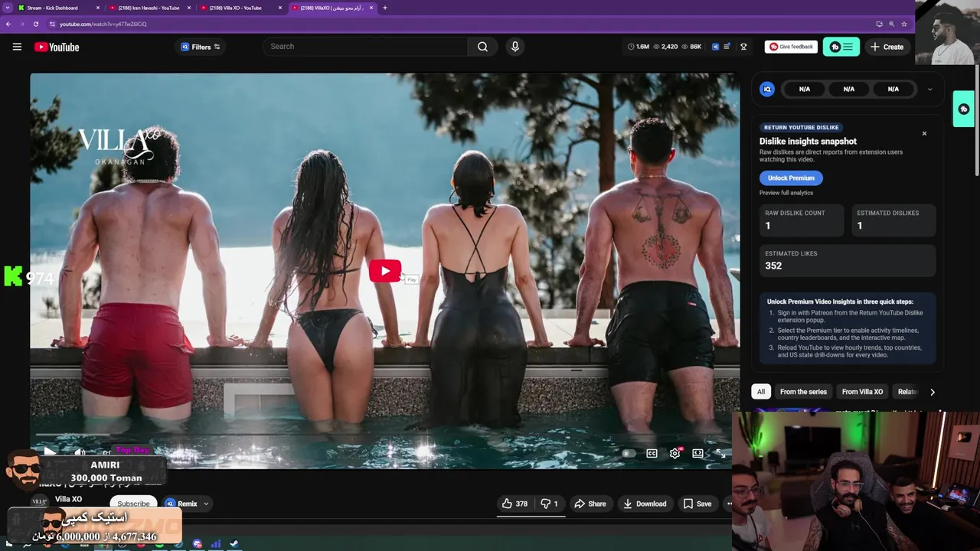
Task: Close the Iran Havashi tab
Action: 189,8
